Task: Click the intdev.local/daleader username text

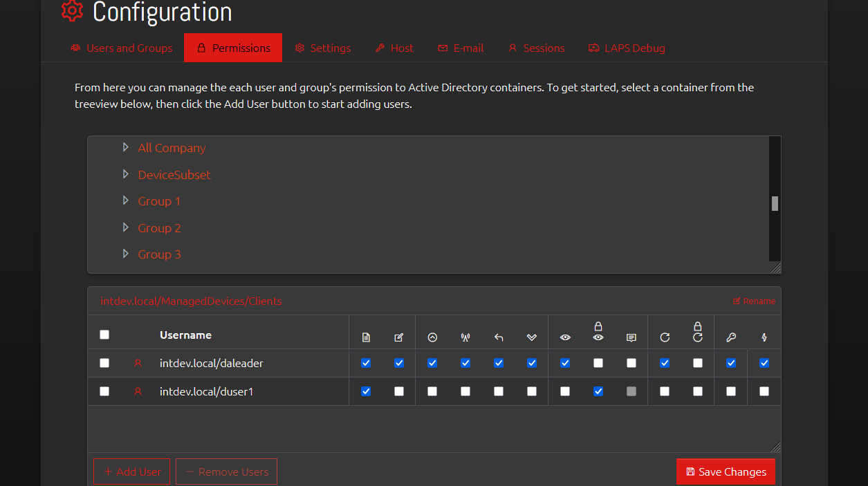Action: (x=212, y=363)
